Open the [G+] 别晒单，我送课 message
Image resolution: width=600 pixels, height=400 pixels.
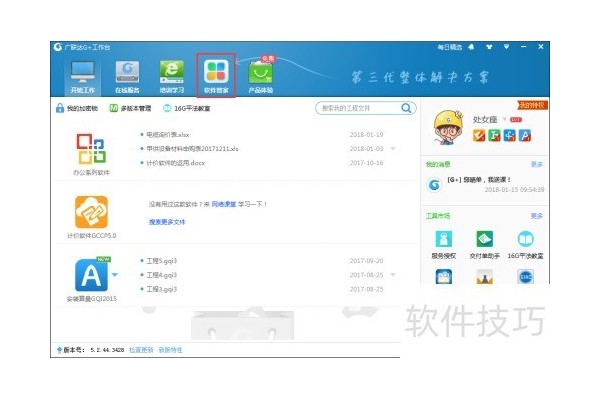click(x=479, y=179)
